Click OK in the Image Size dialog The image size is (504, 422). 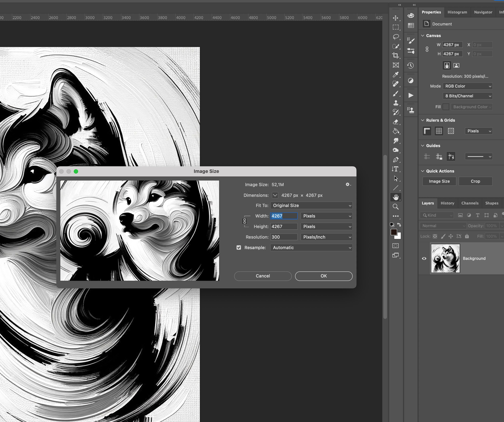click(323, 276)
